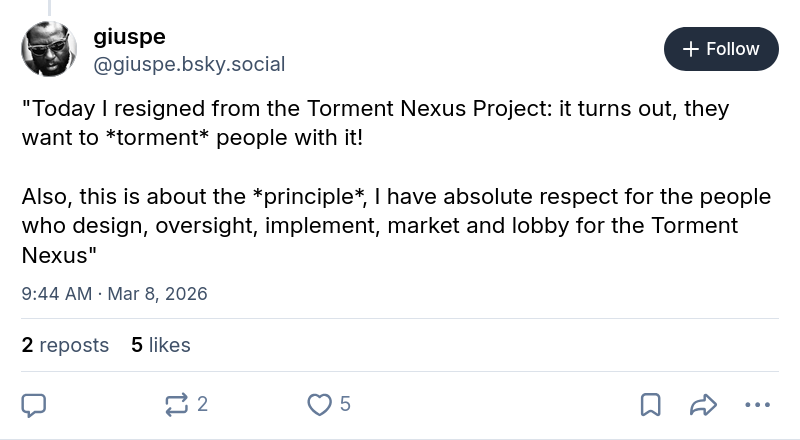
Task: View the list of 2 reposts
Action: (x=65, y=345)
